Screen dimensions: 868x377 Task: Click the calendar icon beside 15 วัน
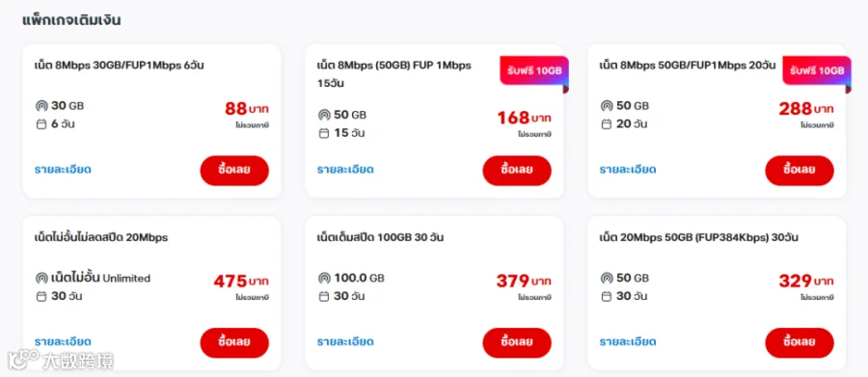(324, 133)
